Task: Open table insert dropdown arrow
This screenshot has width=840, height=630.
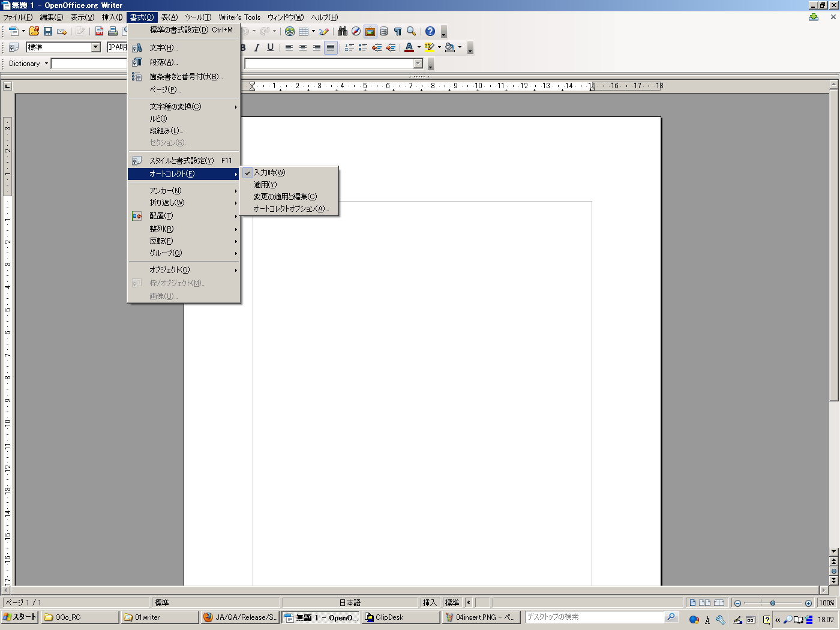Action: tap(313, 31)
